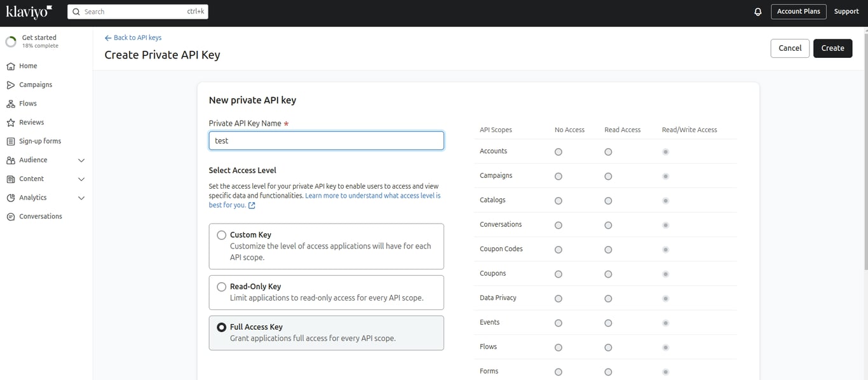Open Reviews using the star icon
Viewport: 868px width, 380px height.
[11, 123]
